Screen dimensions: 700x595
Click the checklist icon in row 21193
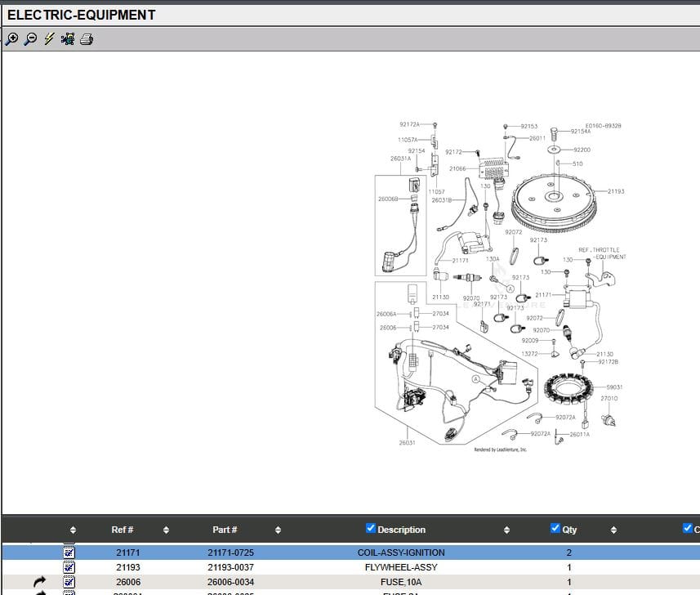click(69, 567)
